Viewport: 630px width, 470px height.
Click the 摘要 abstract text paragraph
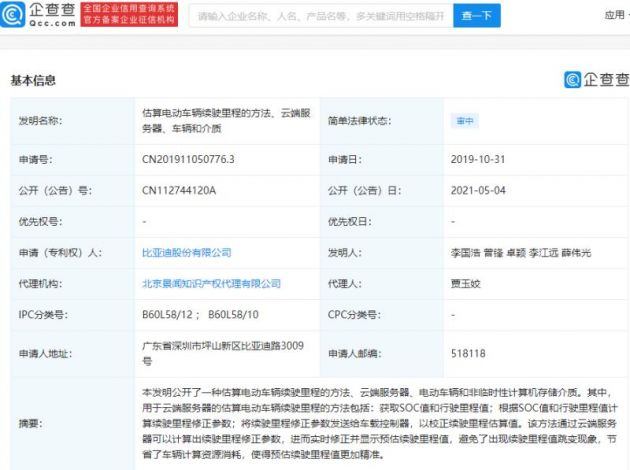[380, 423]
